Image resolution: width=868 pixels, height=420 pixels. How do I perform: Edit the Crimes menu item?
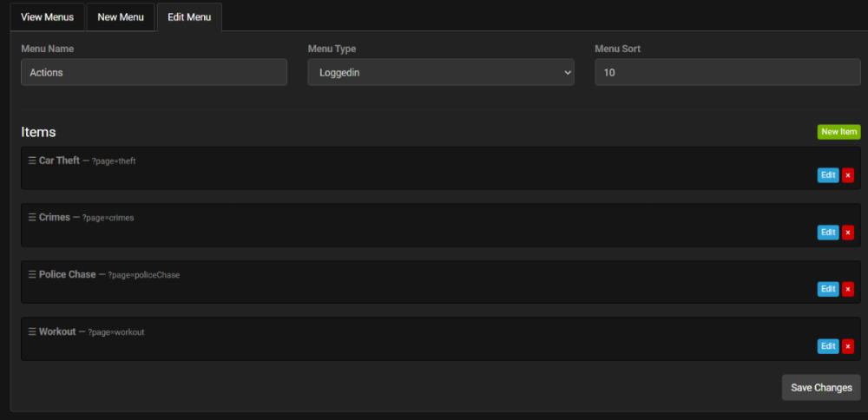pos(828,233)
